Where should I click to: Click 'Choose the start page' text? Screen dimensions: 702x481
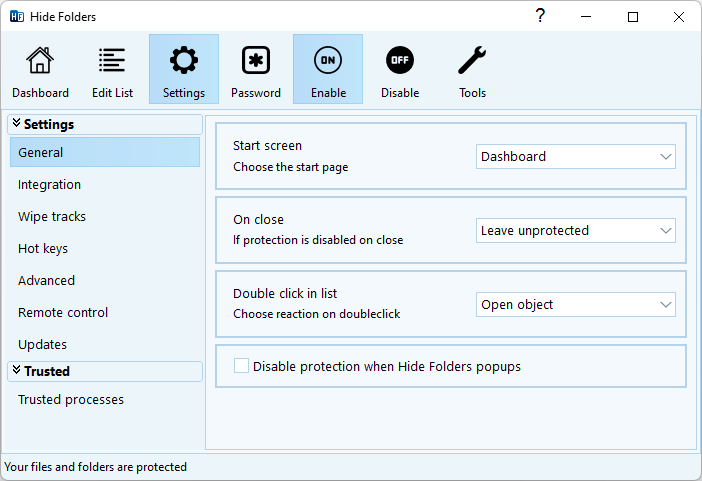291,167
